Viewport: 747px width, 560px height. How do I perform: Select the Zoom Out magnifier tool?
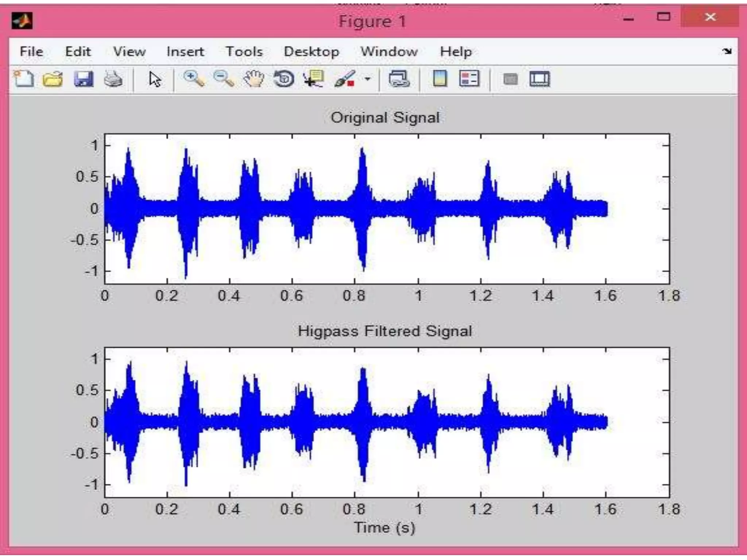click(x=223, y=79)
